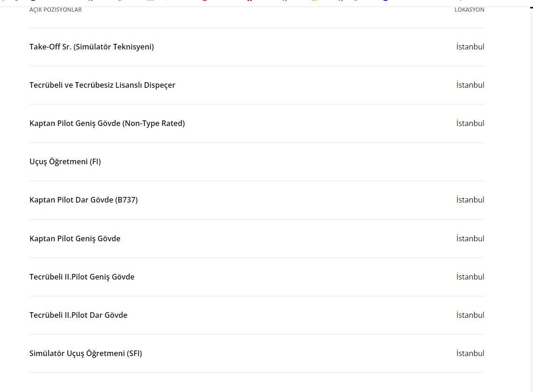This screenshot has height=392, width=533.
Task: Click İstanbul for Tecrübeli II.Pilot Geniş Gövde
Action: [x=470, y=277]
